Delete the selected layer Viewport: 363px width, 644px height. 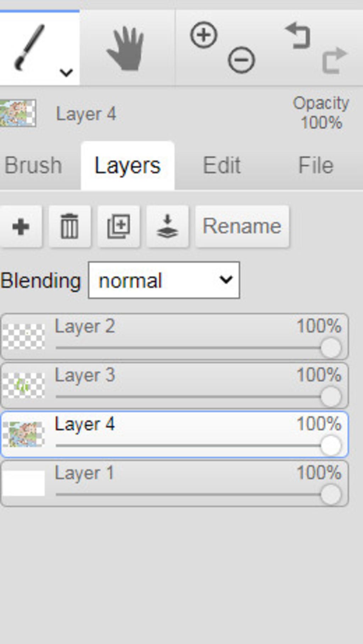[x=69, y=226]
